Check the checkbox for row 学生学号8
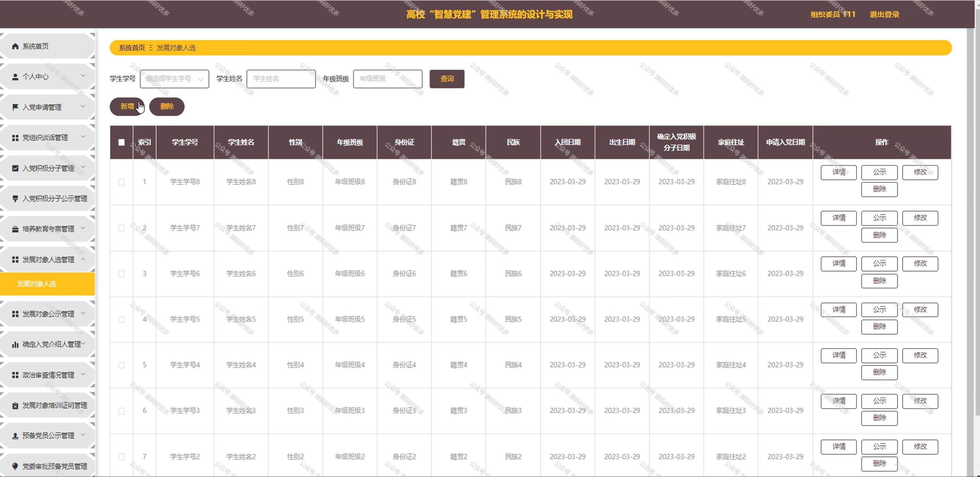The width and height of the screenshot is (980, 477). click(121, 182)
